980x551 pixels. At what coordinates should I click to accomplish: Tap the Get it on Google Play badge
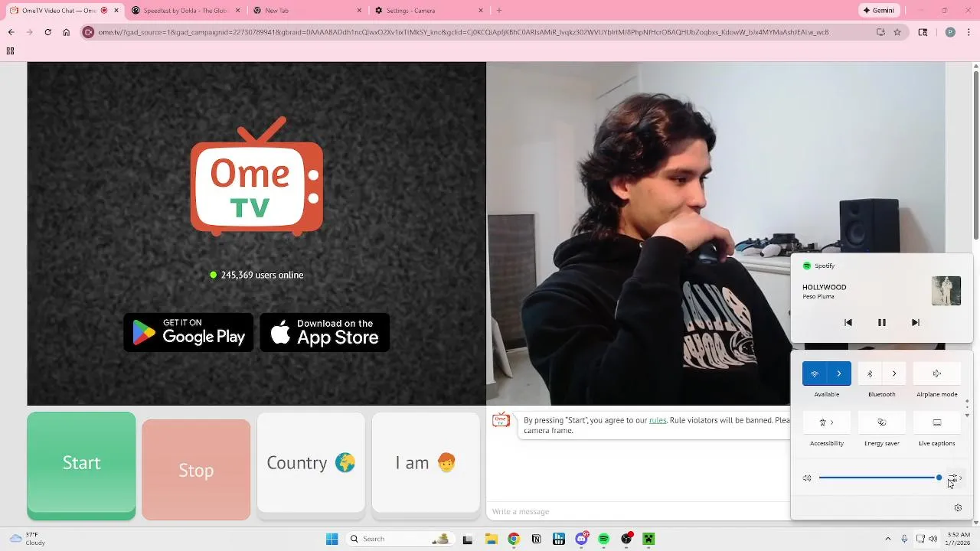point(188,332)
